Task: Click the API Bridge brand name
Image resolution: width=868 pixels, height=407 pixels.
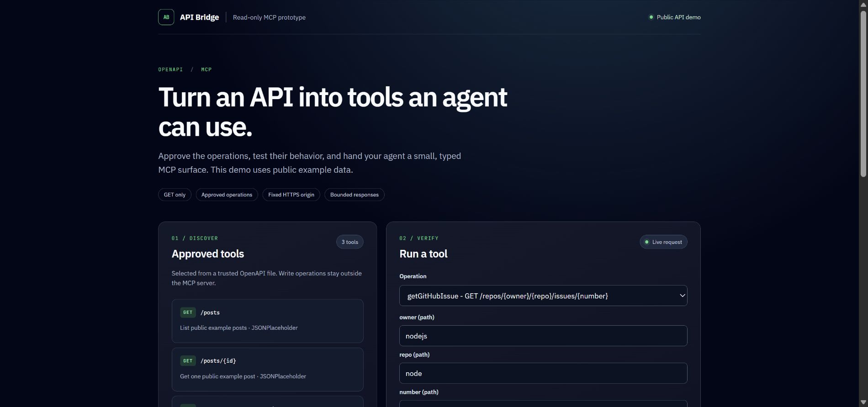Action: click(x=199, y=17)
